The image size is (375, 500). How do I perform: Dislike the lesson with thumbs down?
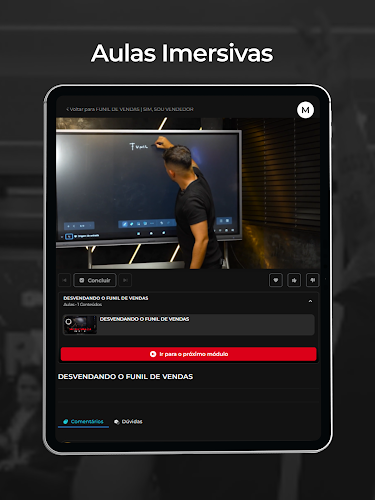[x=312, y=280]
